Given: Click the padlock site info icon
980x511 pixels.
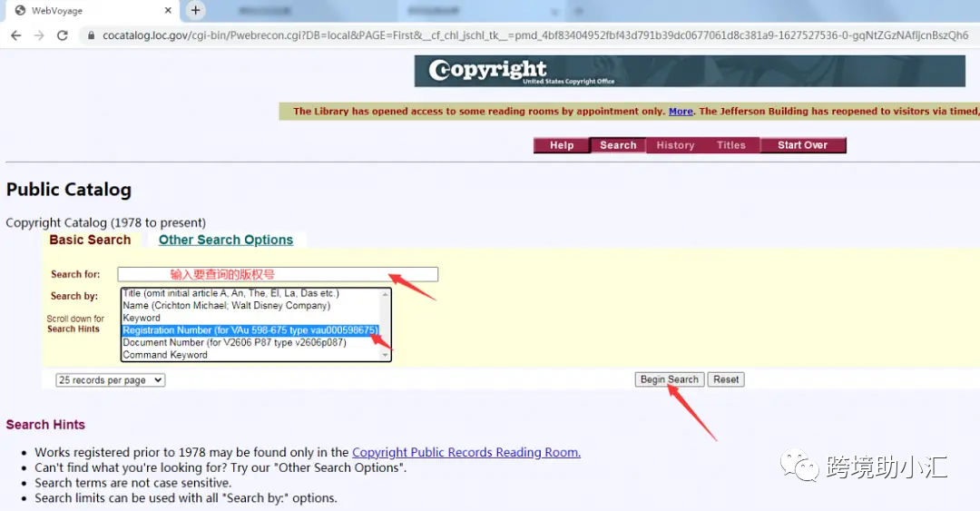Looking at the screenshot, I should 89,35.
